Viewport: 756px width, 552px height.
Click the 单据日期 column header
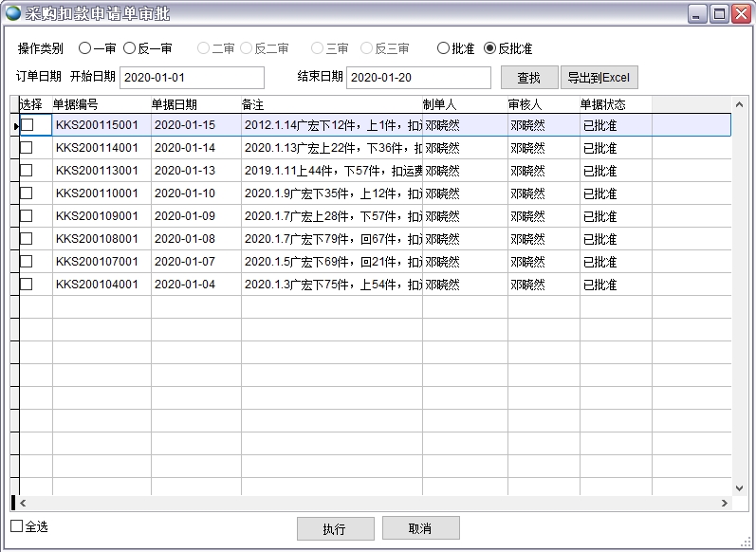[x=175, y=104]
